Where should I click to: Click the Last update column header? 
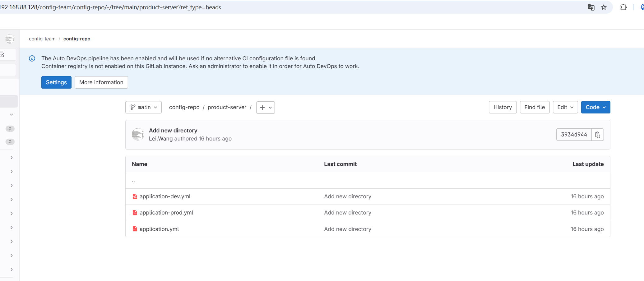588,164
